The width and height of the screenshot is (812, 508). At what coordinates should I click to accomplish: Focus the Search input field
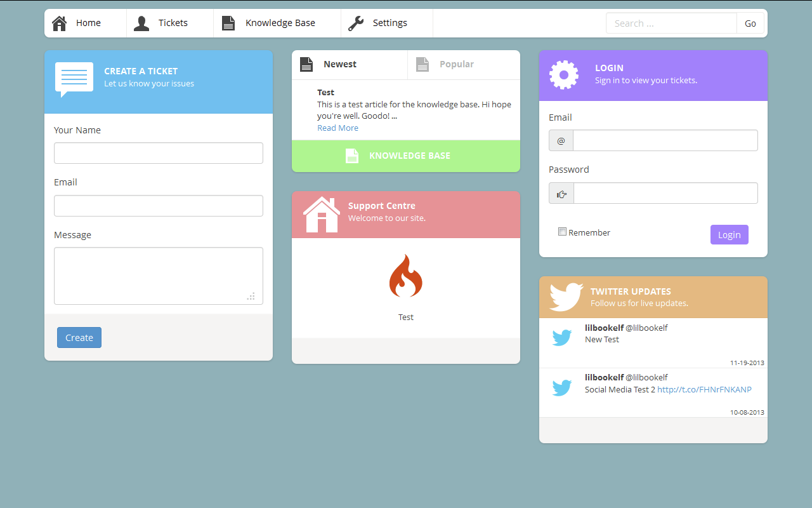(x=671, y=23)
